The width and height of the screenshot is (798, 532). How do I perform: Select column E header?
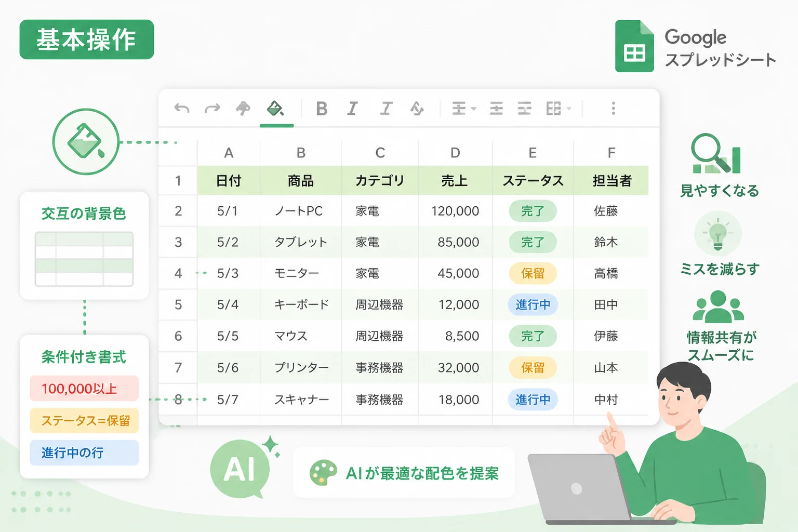[533, 153]
